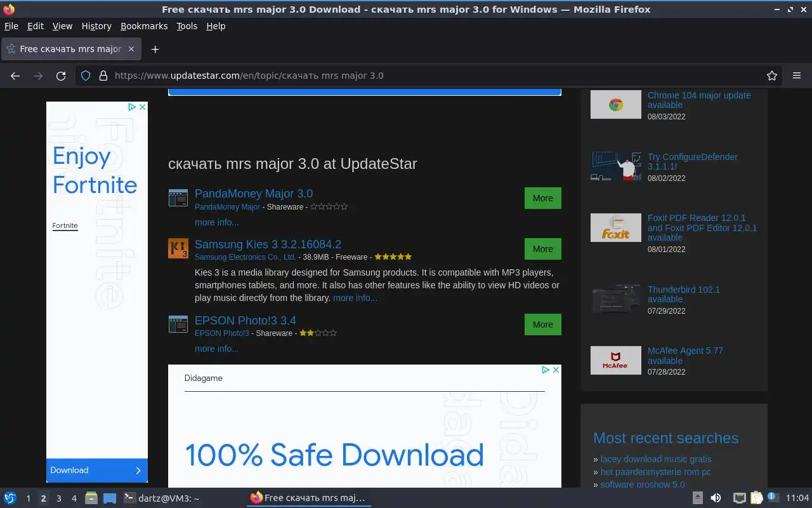
Task: Click the Download button in Fortnite ad
Action: (97, 471)
